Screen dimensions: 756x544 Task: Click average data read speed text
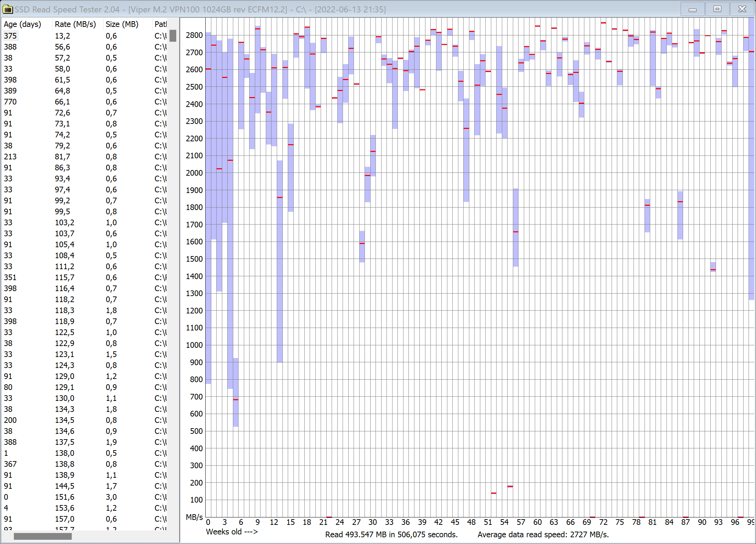point(543,534)
